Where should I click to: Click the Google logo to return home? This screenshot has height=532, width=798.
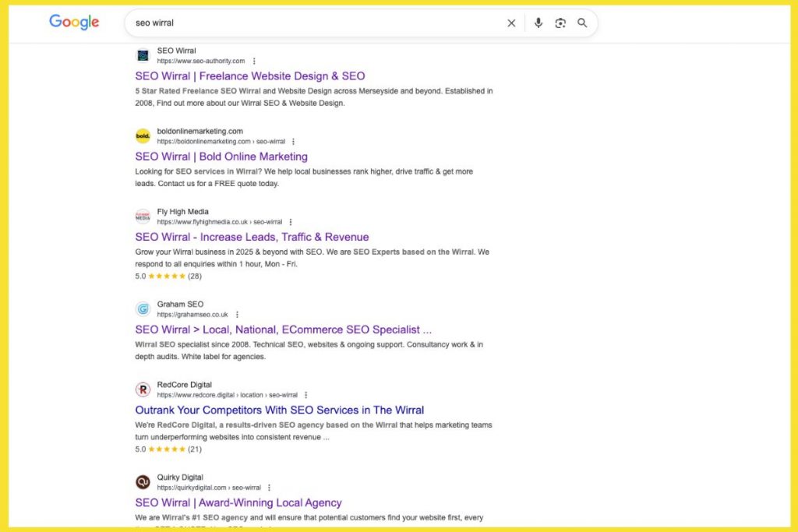pos(73,23)
